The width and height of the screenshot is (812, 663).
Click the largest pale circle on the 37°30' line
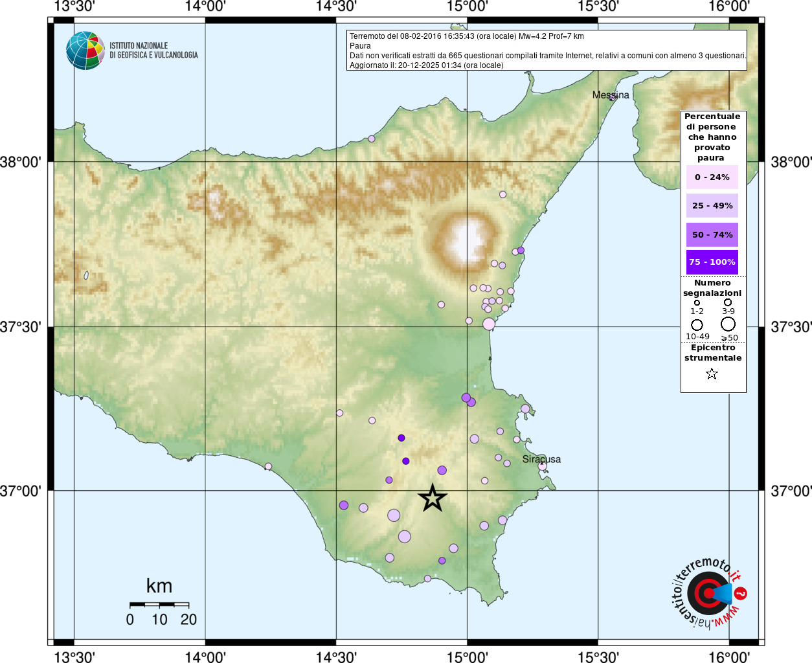click(489, 324)
